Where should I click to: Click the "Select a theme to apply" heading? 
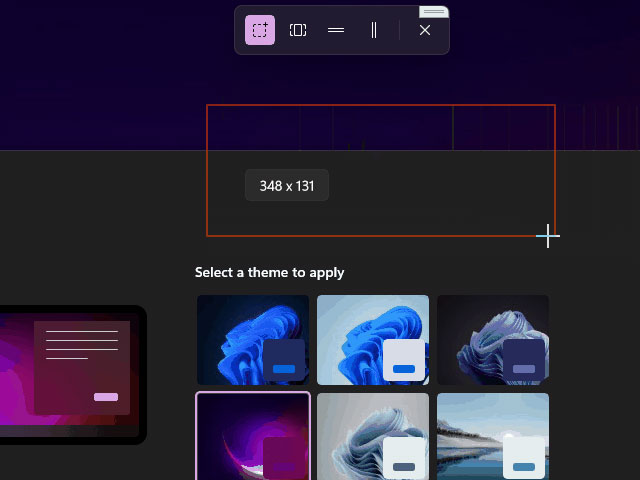click(x=269, y=273)
